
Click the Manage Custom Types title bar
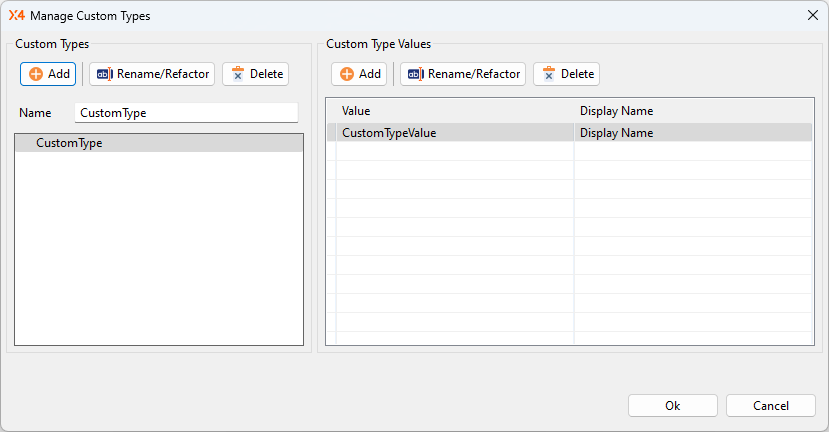coord(400,15)
